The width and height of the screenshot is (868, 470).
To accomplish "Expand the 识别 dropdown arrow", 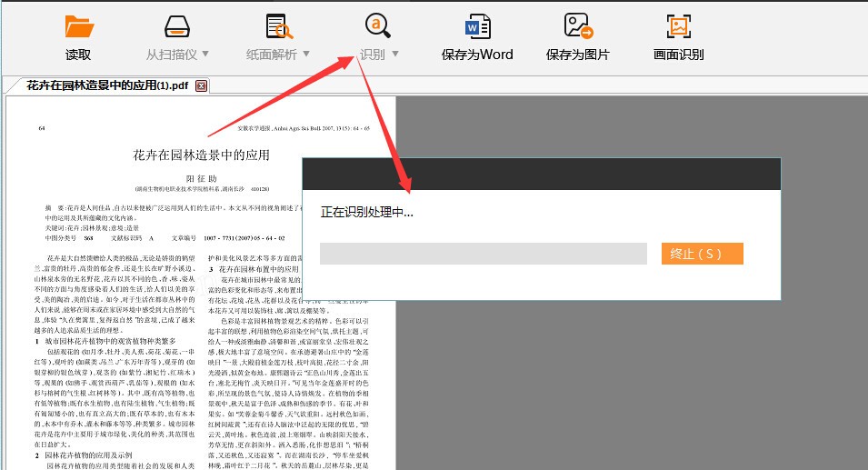I will 394,55.
